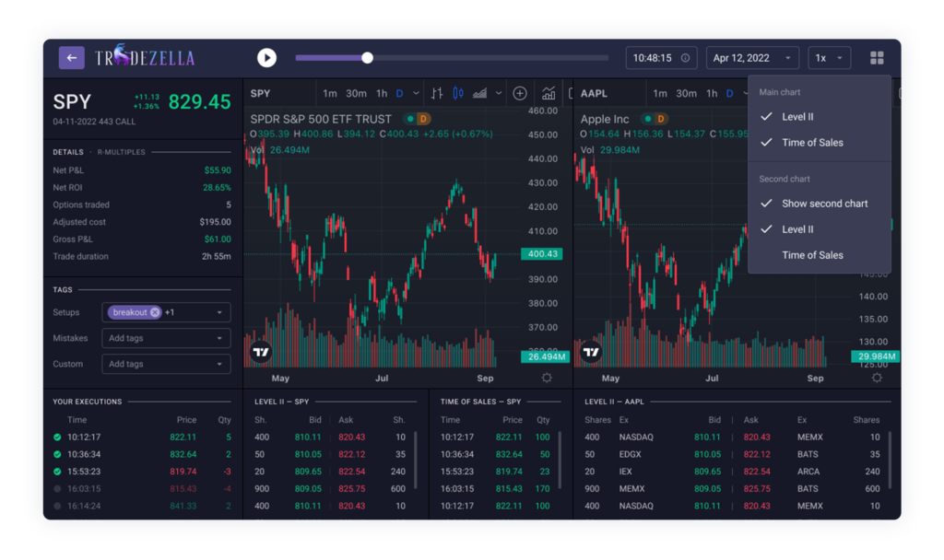
Task: Toggle Second chart Level II option
Action: coord(819,229)
